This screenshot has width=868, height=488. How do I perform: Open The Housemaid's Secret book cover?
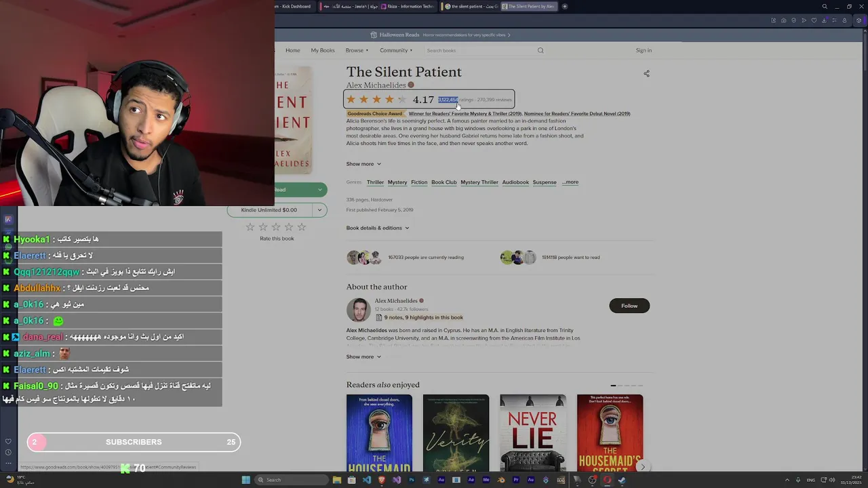point(610,434)
